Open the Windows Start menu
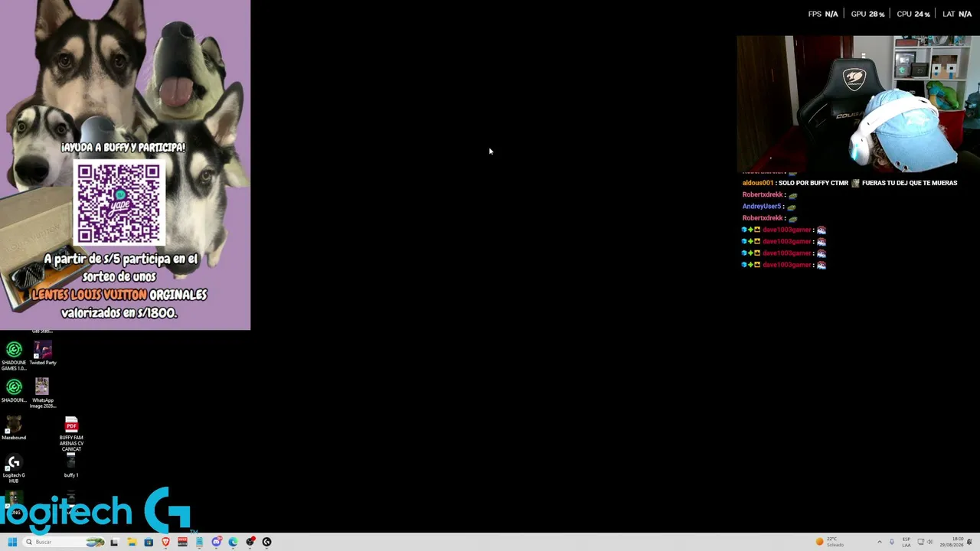This screenshot has height=551, width=980. [12, 542]
